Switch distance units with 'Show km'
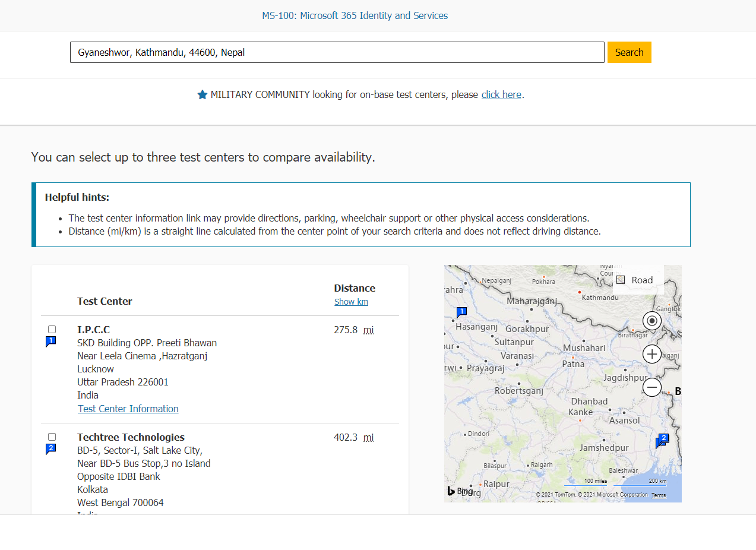756x550 pixels. click(x=351, y=302)
